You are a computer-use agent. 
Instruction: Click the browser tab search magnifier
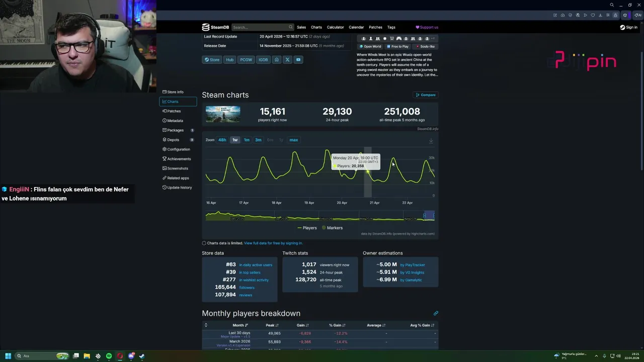coord(612,5)
